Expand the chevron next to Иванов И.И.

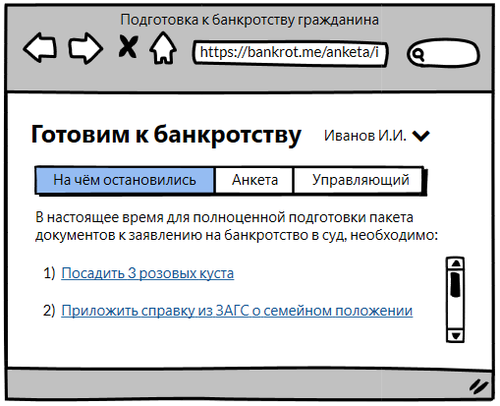coord(421,136)
